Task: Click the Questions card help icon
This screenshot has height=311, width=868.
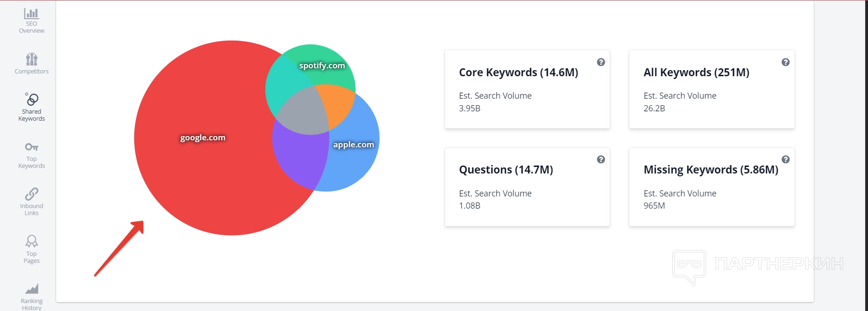Action: point(601,159)
